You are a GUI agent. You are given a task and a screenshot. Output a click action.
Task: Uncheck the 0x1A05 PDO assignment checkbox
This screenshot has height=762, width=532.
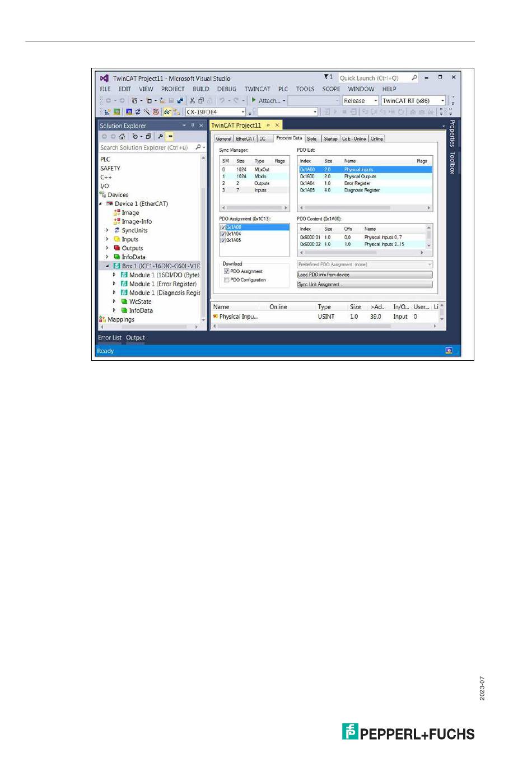point(223,240)
